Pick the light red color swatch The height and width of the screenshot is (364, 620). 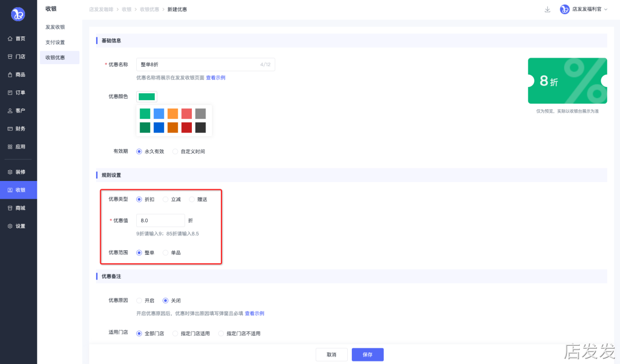click(x=187, y=114)
